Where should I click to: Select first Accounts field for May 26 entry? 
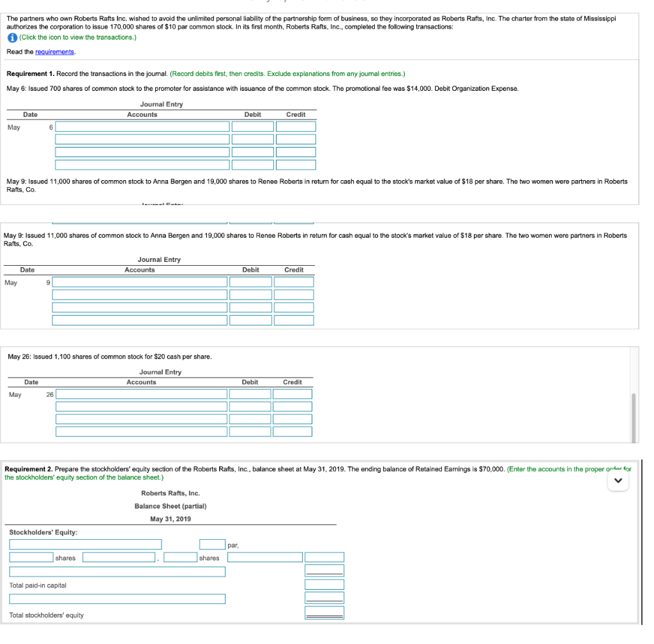pos(141,394)
